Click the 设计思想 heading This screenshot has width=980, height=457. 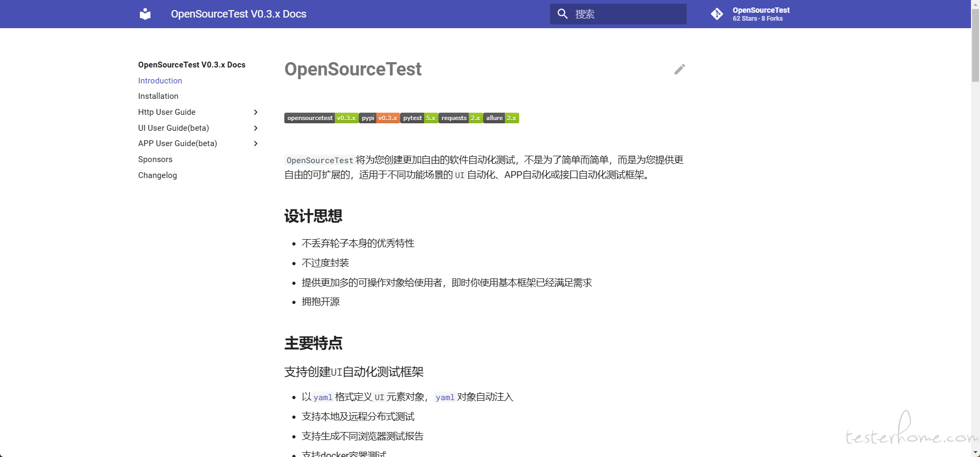pyautogui.click(x=313, y=216)
